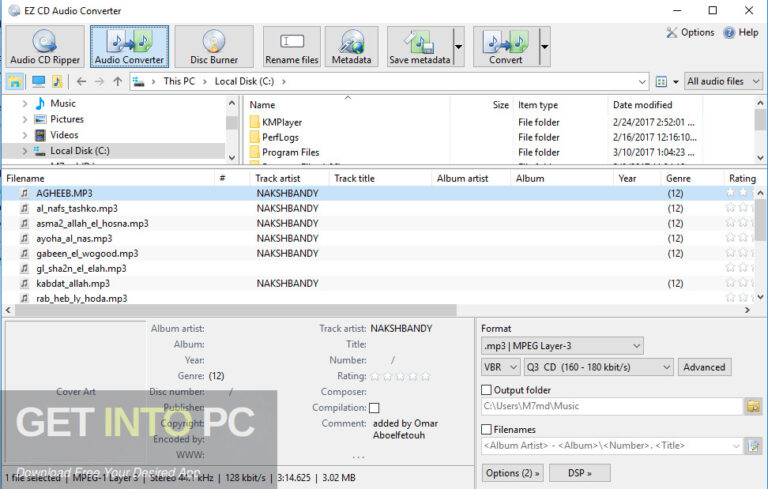Expand the Music tree node
768x489 pixels.
(24, 103)
